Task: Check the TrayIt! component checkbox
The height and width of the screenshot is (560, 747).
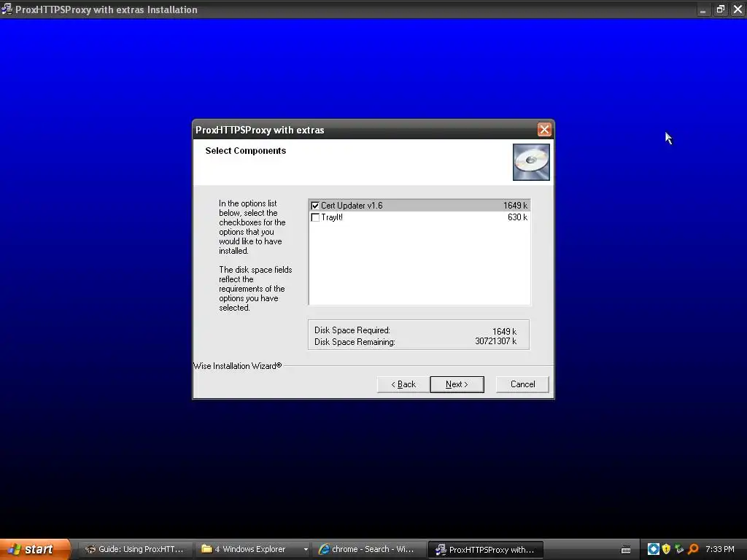Action: 315,217
